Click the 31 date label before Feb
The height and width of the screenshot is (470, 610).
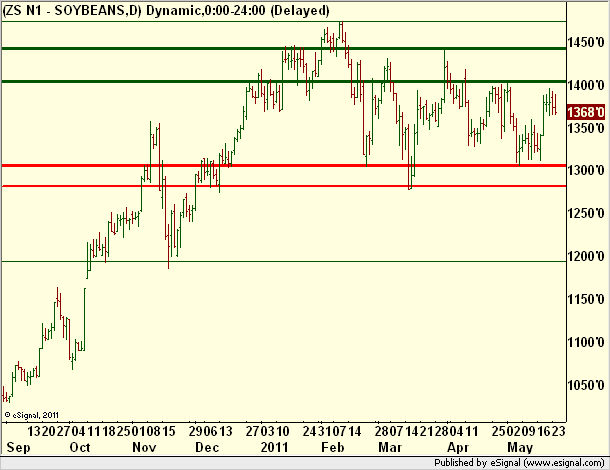coord(325,431)
